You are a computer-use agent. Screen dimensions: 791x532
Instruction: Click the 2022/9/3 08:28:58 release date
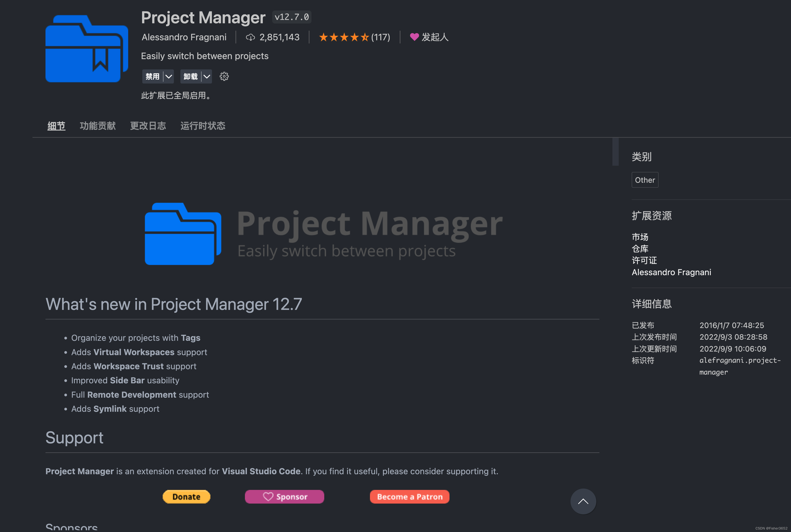pos(733,337)
